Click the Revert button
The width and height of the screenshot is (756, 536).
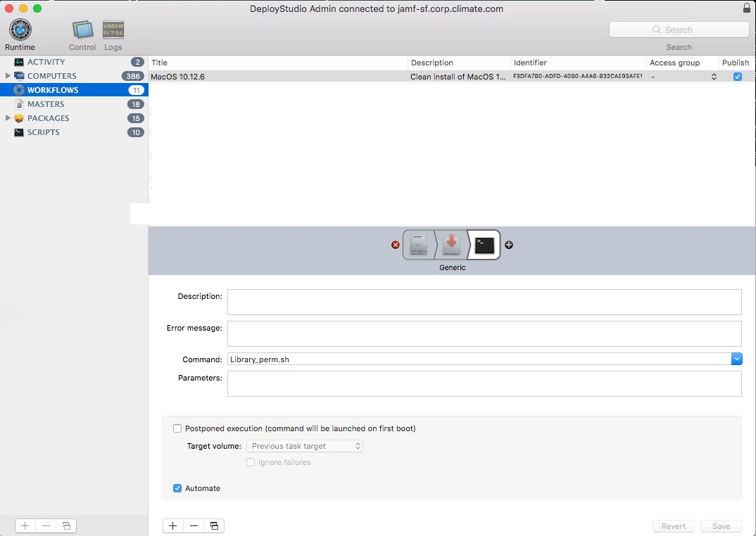tap(673, 526)
